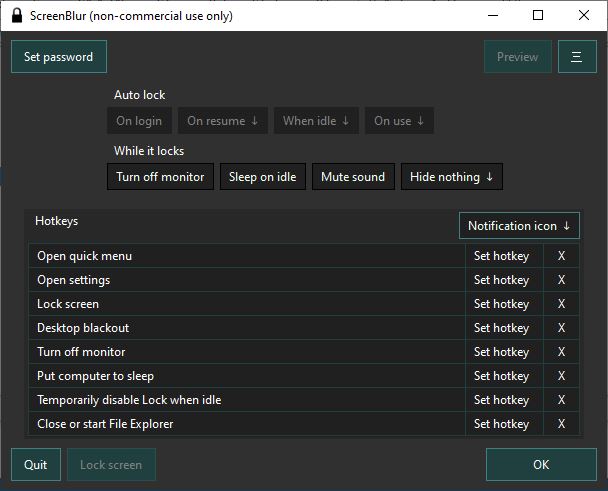608x491 pixels.
Task: Select Close or start File Explorer label
Action: [105, 424]
